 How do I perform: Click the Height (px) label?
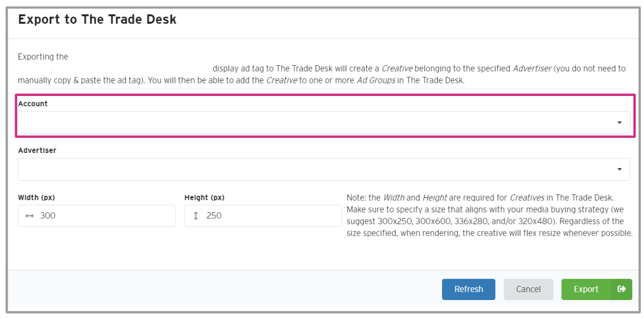(x=204, y=198)
